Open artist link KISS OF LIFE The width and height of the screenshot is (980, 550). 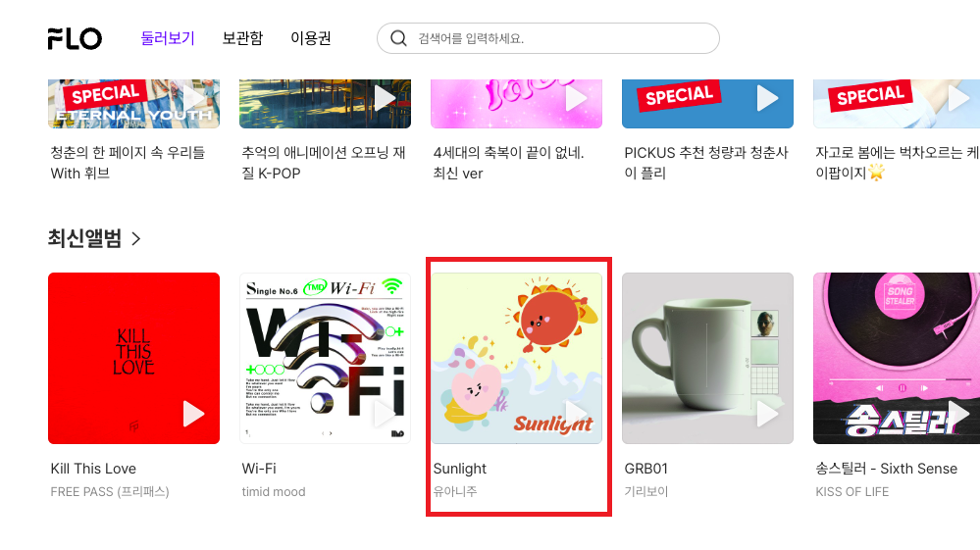(x=851, y=492)
